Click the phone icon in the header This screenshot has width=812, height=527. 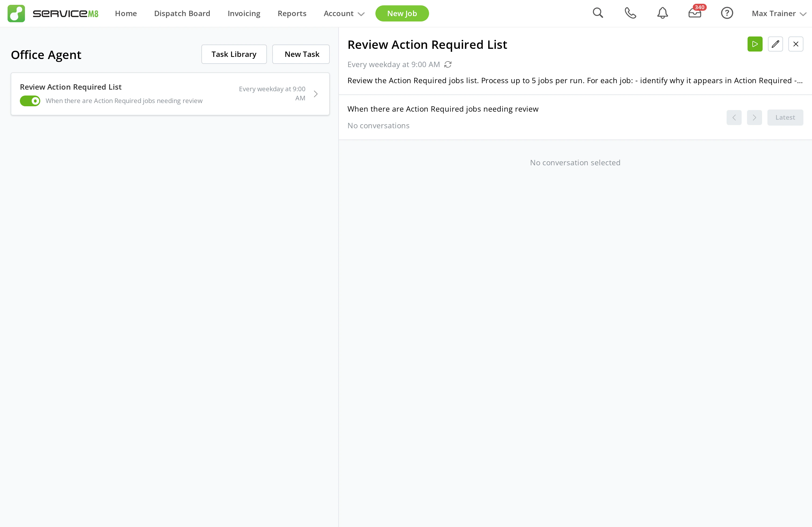(630, 13)
